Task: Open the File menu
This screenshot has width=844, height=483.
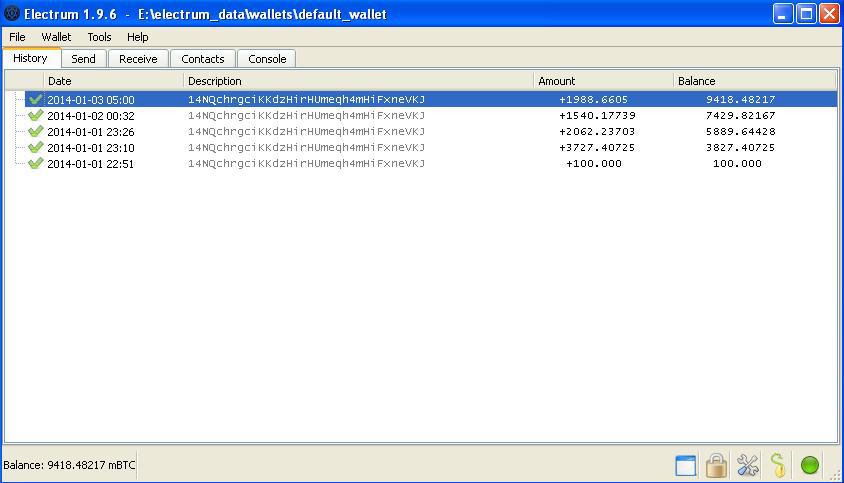Action: 17,37
